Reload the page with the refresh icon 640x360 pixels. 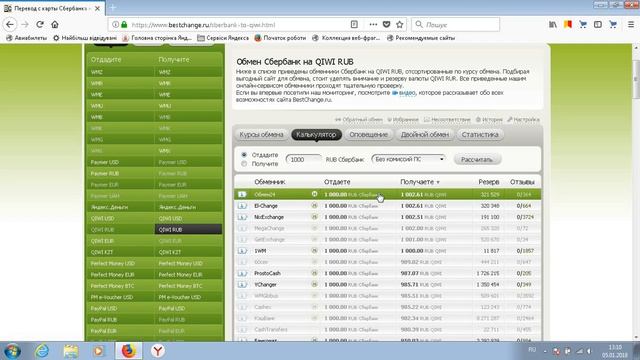(x=40, y=24)
